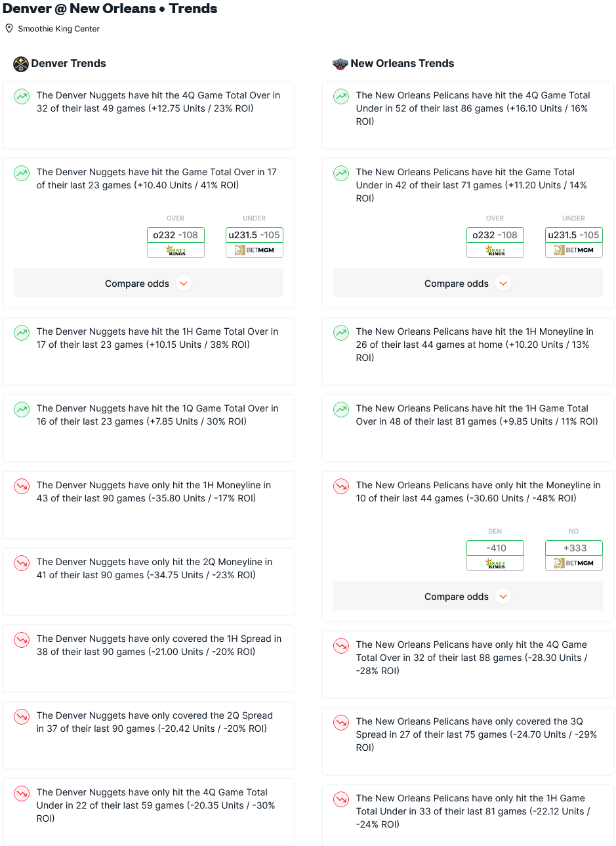Select BetMGM u231.5 -105 in New Orleans trends
The image size is (616, 846).
click(x=574, y=242)
